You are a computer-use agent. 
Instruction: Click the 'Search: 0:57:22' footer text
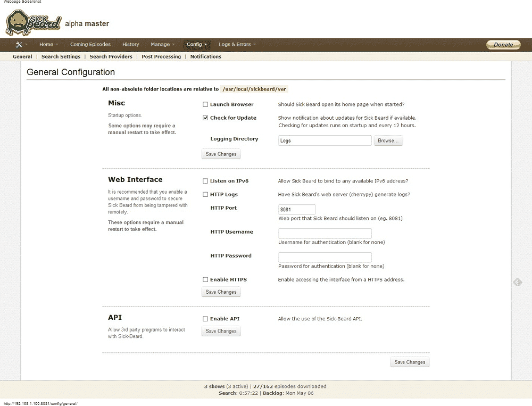click(238, 393)
